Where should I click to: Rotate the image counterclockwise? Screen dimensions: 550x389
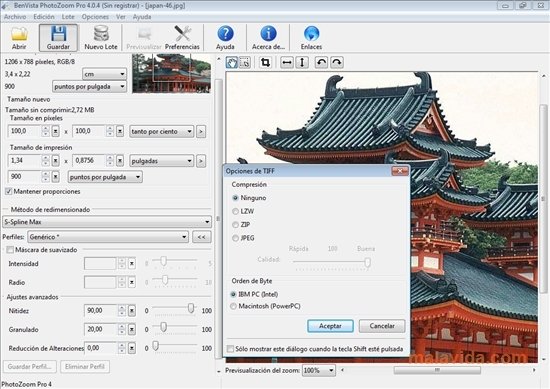point(321,63)
